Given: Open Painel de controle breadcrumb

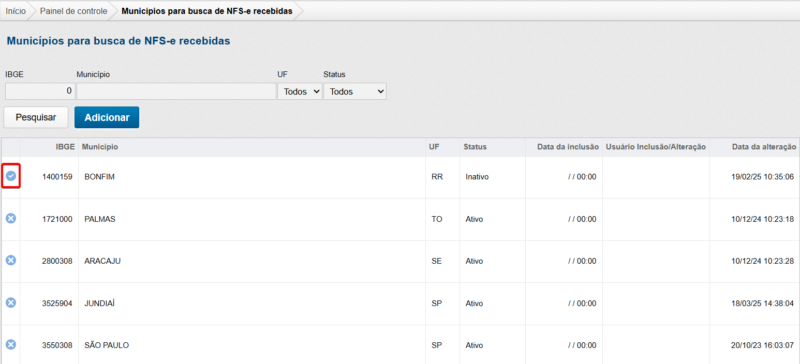Looking at the screenshot, I should 73,11.
